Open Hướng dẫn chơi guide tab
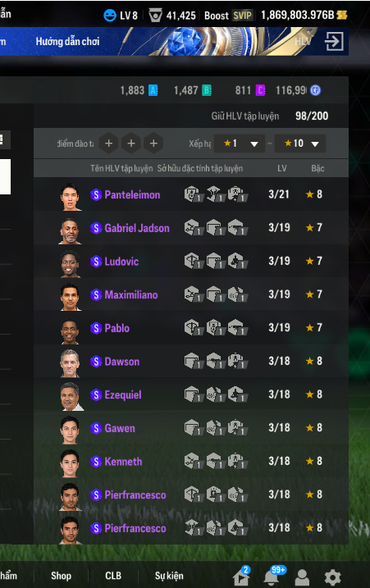 [67, 41]
